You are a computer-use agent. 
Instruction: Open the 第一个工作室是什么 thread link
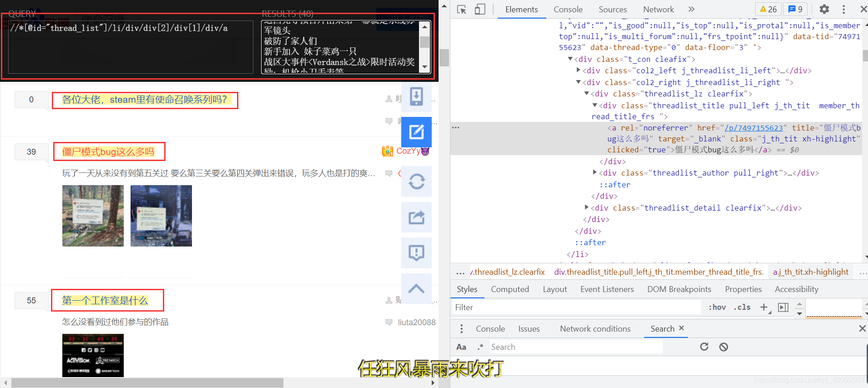click(105, 301)
